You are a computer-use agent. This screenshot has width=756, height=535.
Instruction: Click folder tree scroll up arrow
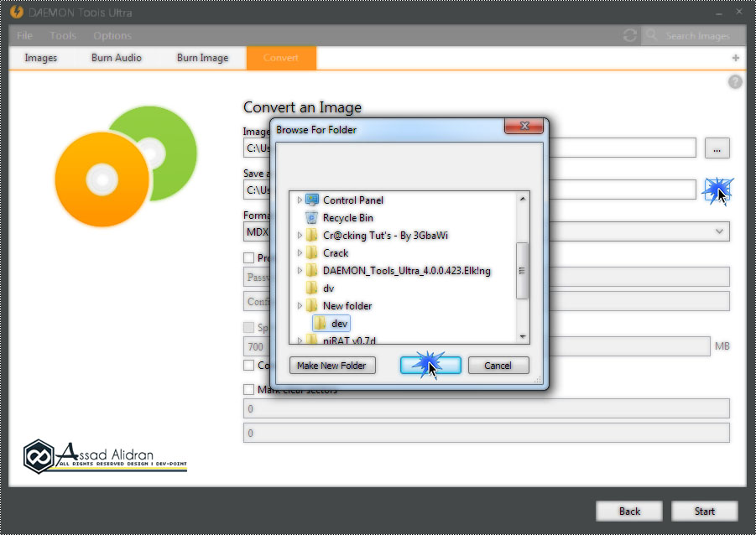click(523, 199)
